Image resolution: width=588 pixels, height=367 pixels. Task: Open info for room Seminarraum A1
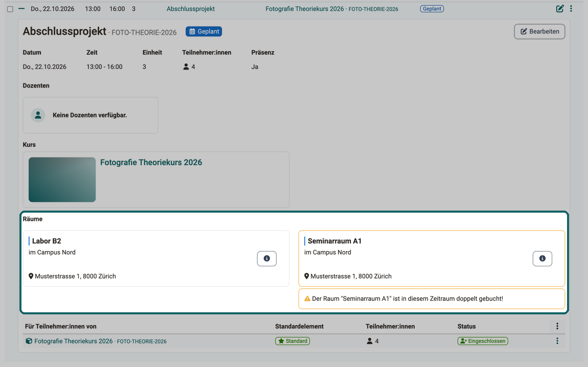coord(542,259)
